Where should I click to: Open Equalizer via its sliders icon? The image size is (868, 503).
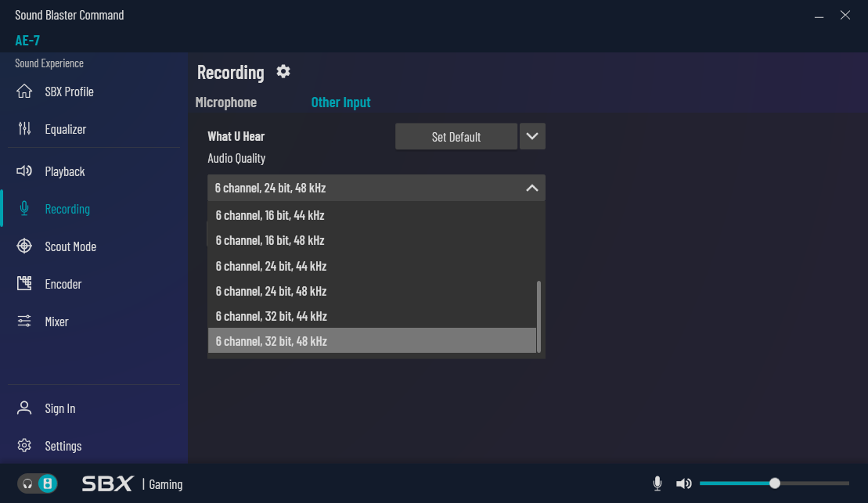24,129
